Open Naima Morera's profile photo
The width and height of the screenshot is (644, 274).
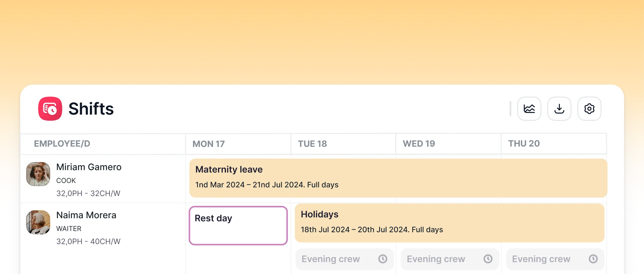tap(38, 222)
